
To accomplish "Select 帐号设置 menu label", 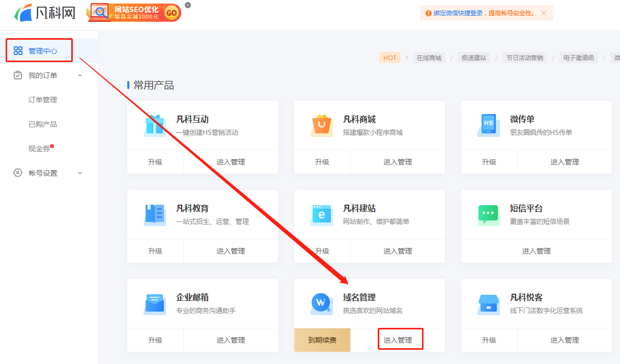I will pos(43,173).
